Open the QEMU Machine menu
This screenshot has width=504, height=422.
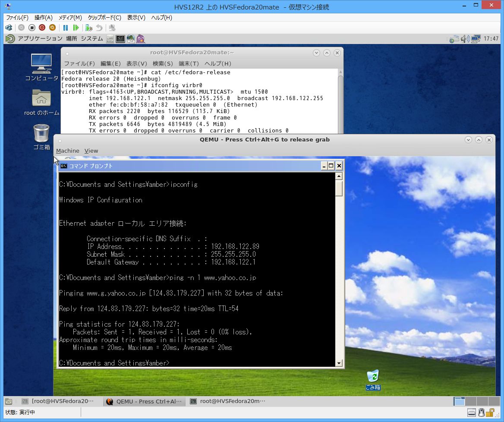click(x=67, y=151)
